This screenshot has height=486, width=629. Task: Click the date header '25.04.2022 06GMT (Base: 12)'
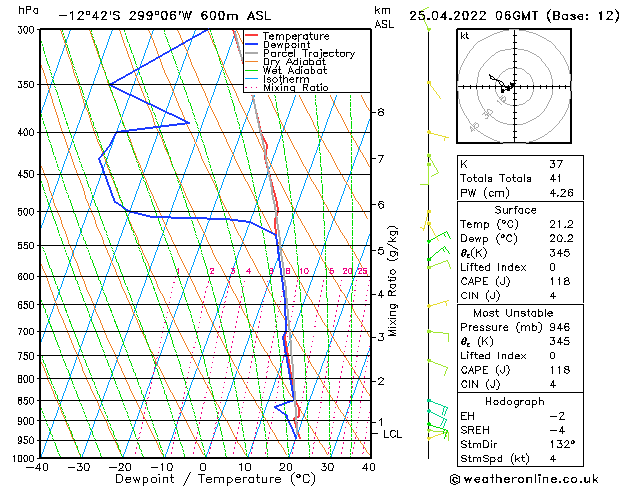[514, 16]
